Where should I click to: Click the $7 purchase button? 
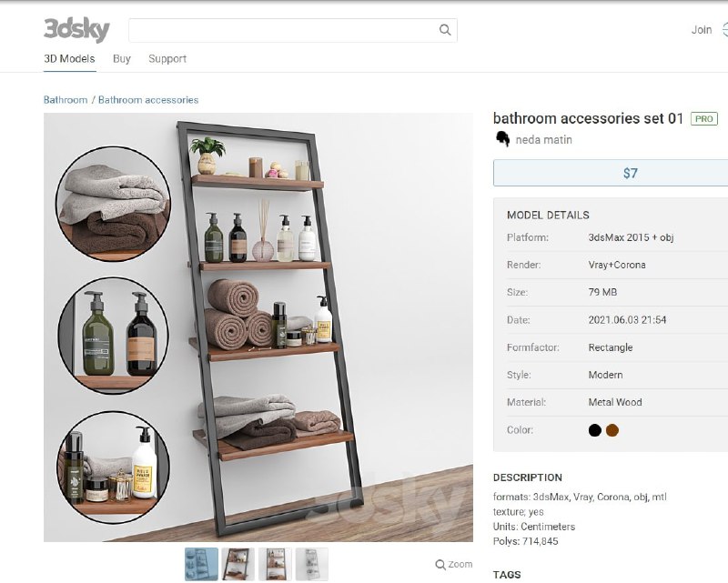(x=611, y=173)
